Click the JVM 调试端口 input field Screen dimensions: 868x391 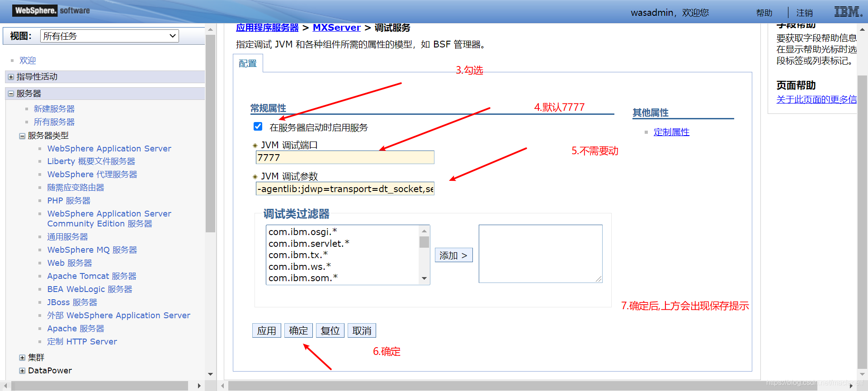point(345,157)
